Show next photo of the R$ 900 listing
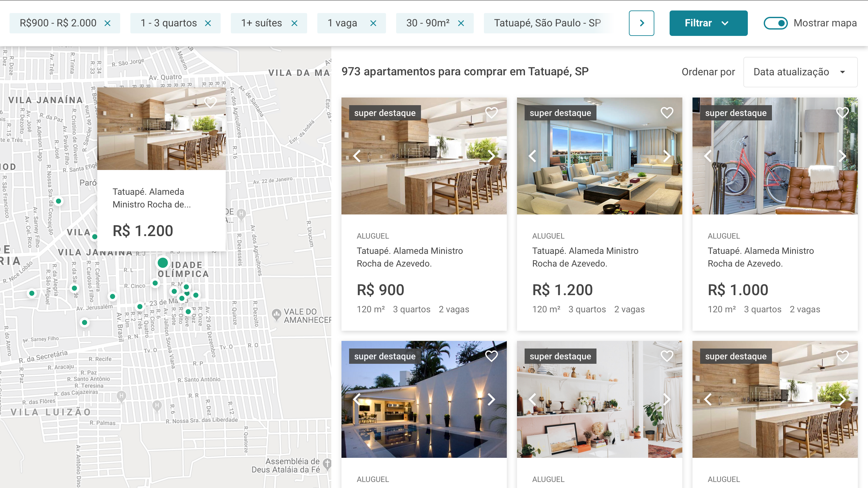 (x=491, y=156)
